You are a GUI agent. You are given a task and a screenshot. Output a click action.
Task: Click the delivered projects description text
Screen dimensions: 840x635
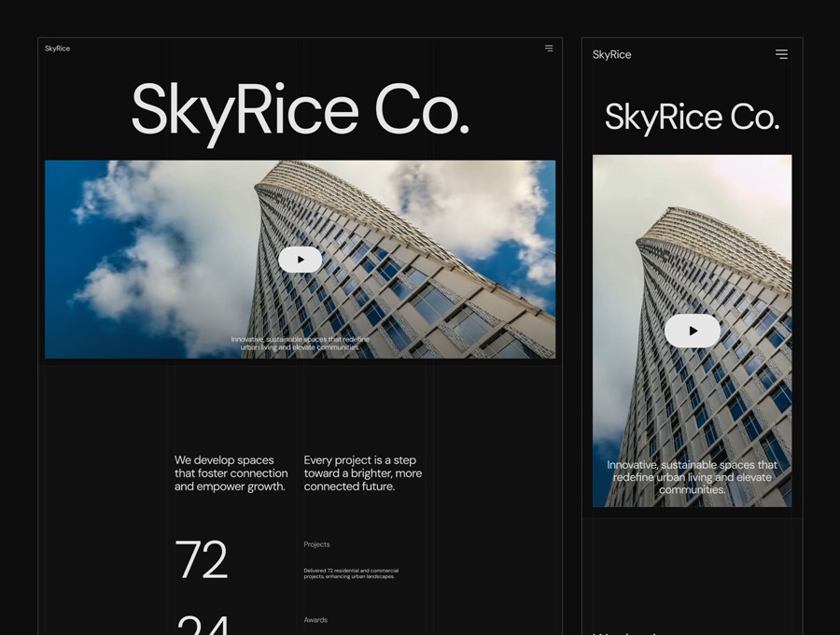(351, 571)
